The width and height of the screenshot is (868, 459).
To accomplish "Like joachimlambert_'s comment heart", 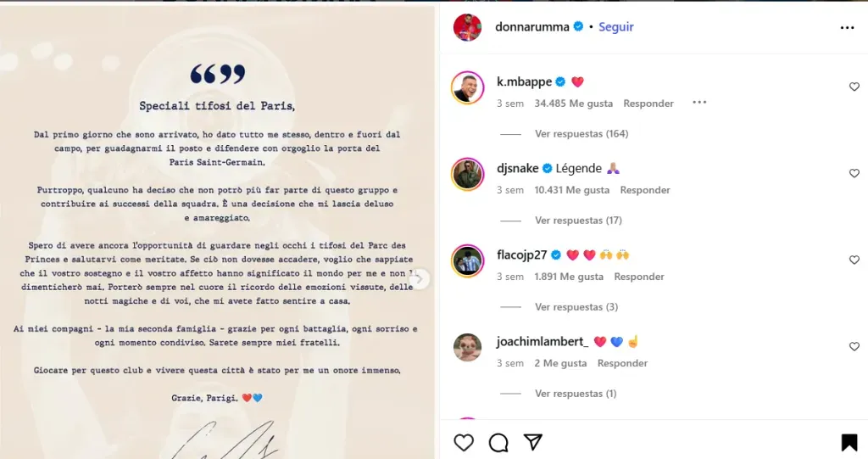I will click(854, 346).
